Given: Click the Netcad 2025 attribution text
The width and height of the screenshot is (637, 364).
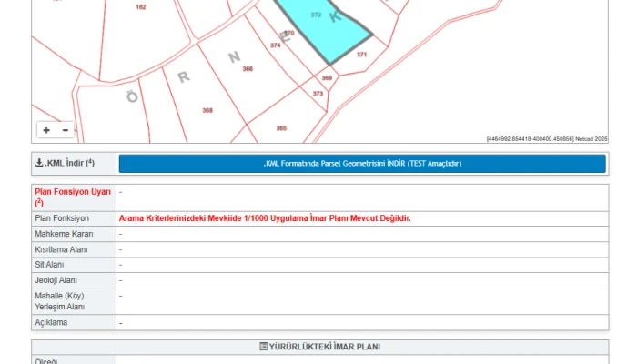Looking at the screenshot, I should (591, 138).
